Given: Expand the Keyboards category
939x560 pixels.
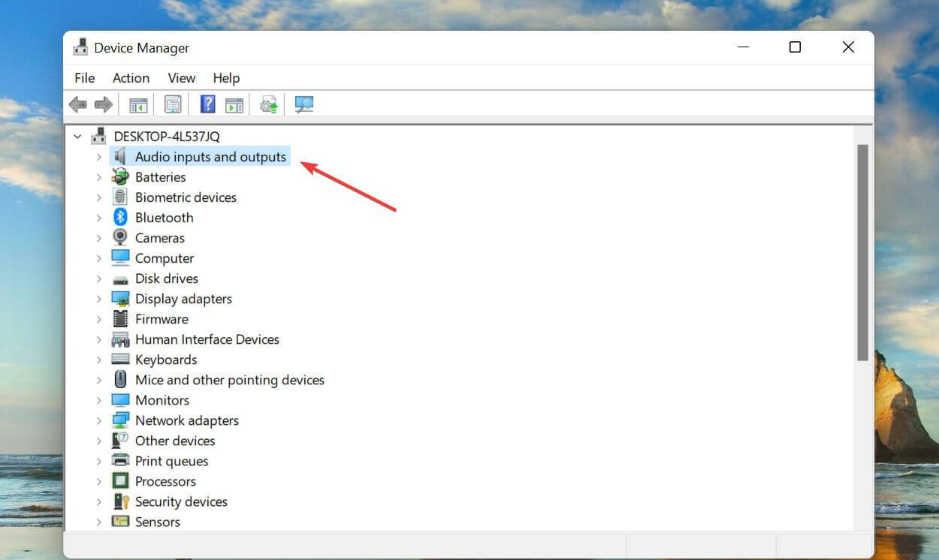Looking at the screenshot, I should click(98, 360).
